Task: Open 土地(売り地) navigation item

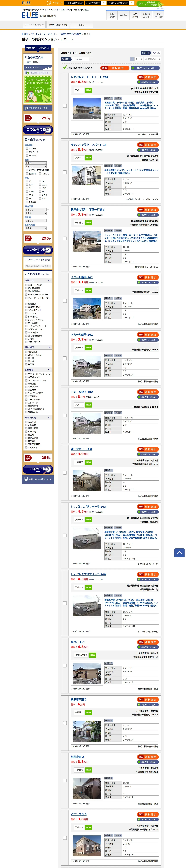Action: (135, 15)
